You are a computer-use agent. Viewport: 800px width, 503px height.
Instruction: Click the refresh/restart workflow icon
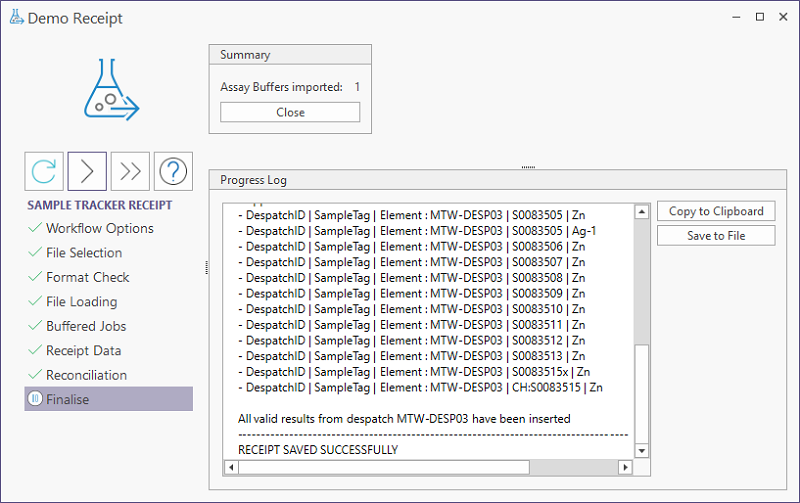pyautogui.click(x=44, y=171)
